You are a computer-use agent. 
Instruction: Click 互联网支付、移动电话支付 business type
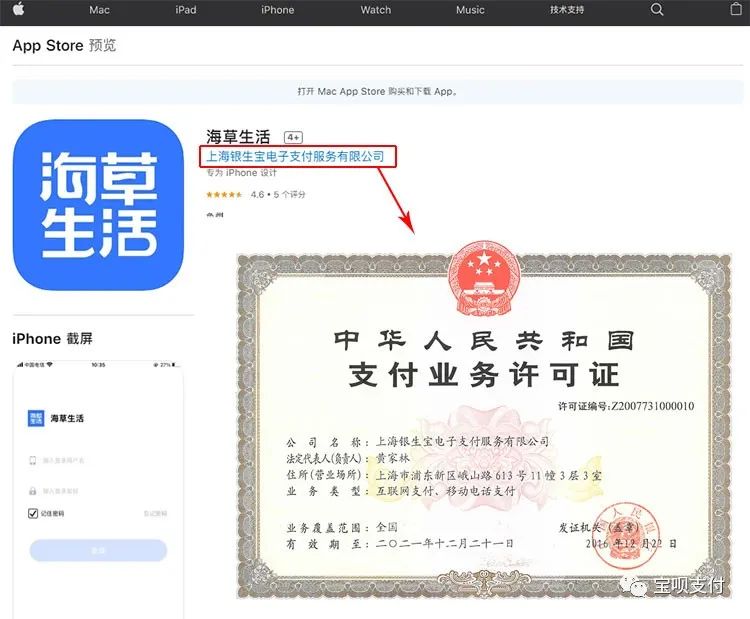pyautogui.click(x=446, y=491)
